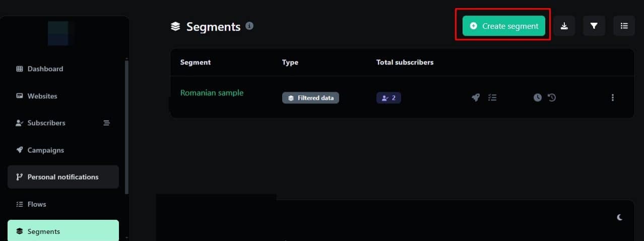
Task: Click the rocket icon in Romanian sample row
Action: (476, 98)
